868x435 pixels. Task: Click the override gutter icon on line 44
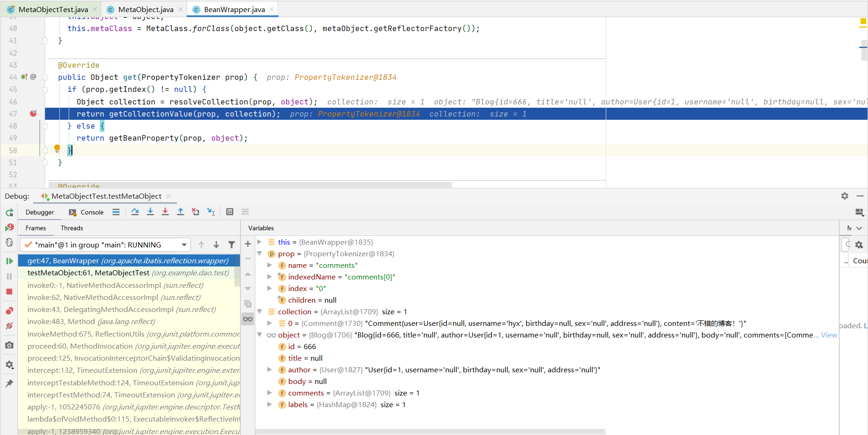point(24,77)
